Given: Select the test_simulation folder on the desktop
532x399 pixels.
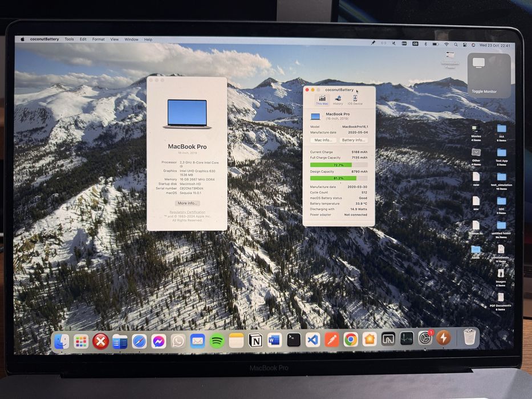Looking at the screenshot, I should click(501, 181).
